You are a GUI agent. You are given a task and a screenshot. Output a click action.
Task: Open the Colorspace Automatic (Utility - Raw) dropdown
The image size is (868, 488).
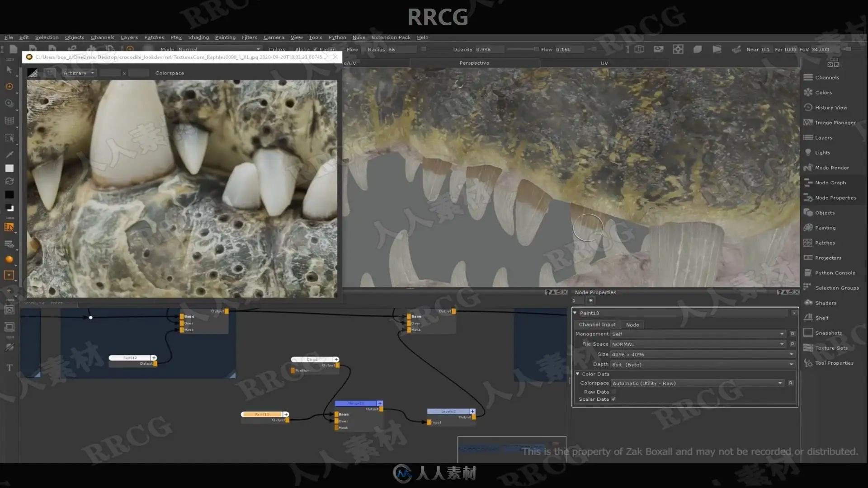click(697, 383)
